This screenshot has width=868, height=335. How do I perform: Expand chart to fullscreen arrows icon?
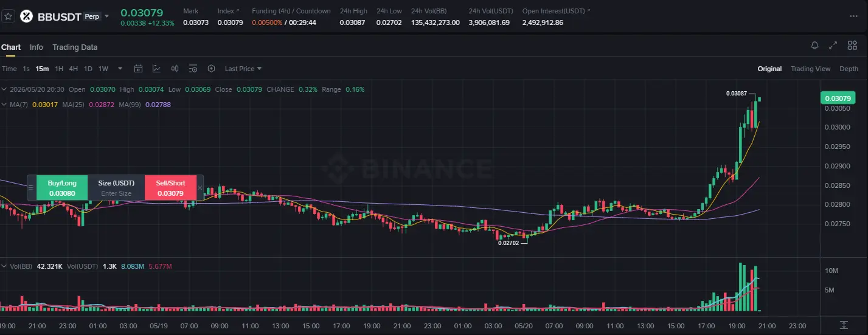[x=833, y=46]
